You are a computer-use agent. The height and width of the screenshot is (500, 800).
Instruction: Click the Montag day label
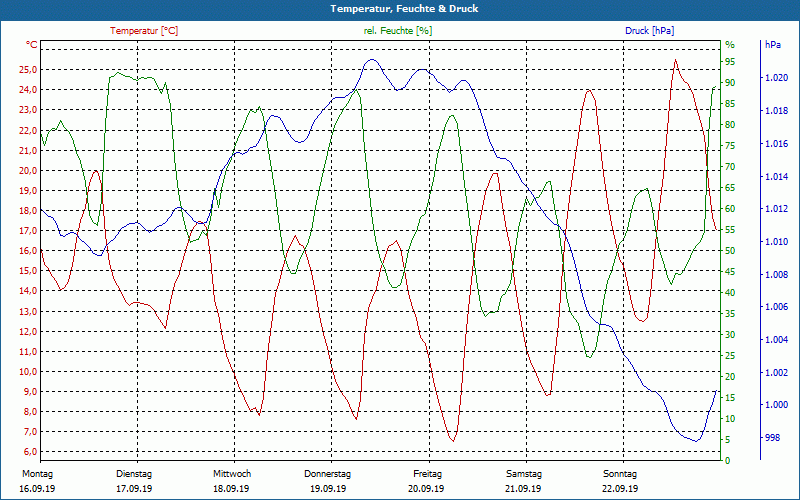coord(37,474)
